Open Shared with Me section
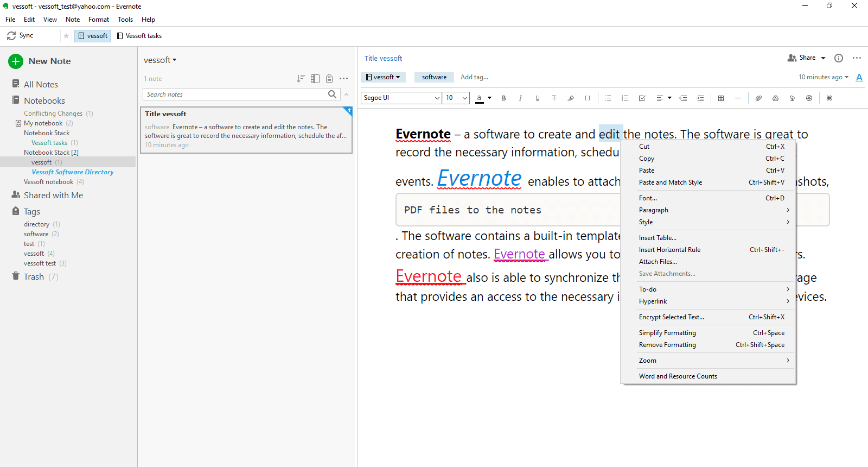 click(53, 195)
